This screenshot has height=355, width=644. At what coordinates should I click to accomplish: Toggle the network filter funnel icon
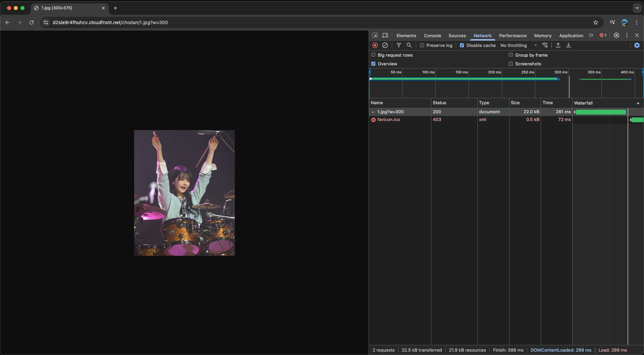coord(399,45)
